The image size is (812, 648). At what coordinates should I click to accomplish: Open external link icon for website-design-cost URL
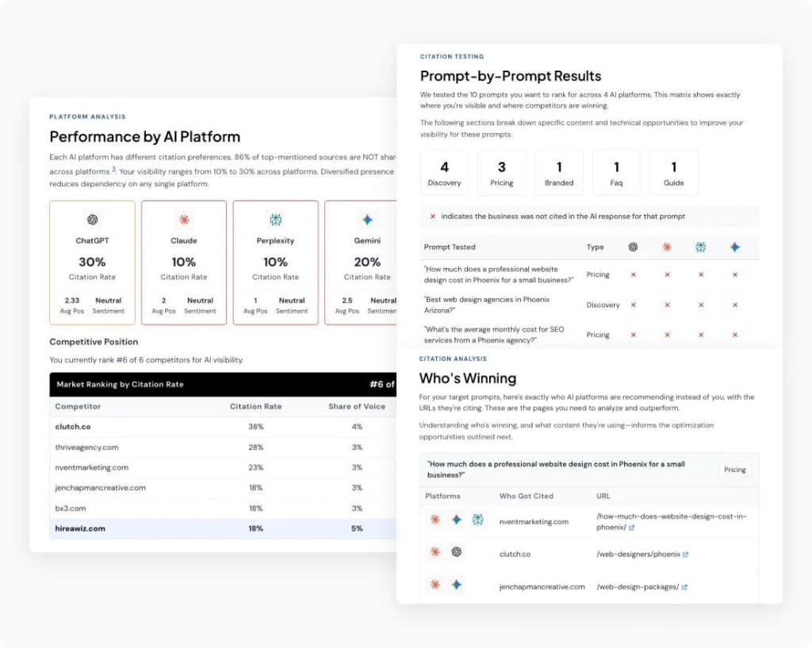coord(631,527)
